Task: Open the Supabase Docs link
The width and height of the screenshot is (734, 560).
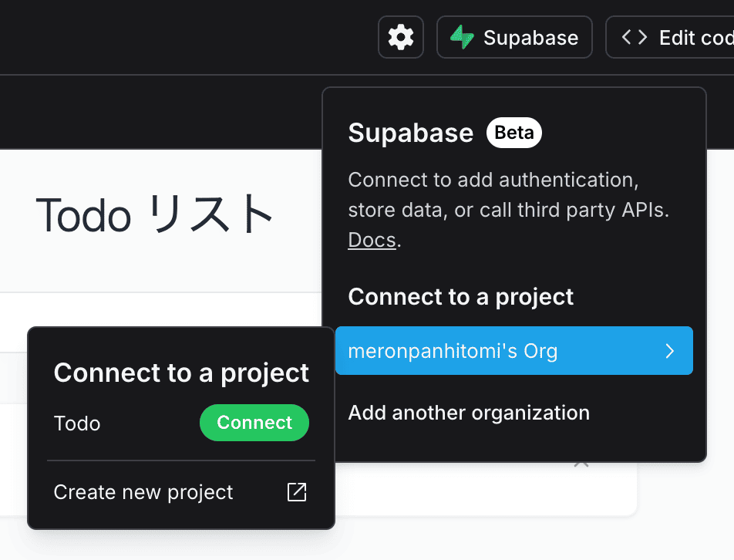Action: click(x=372, y=240)
